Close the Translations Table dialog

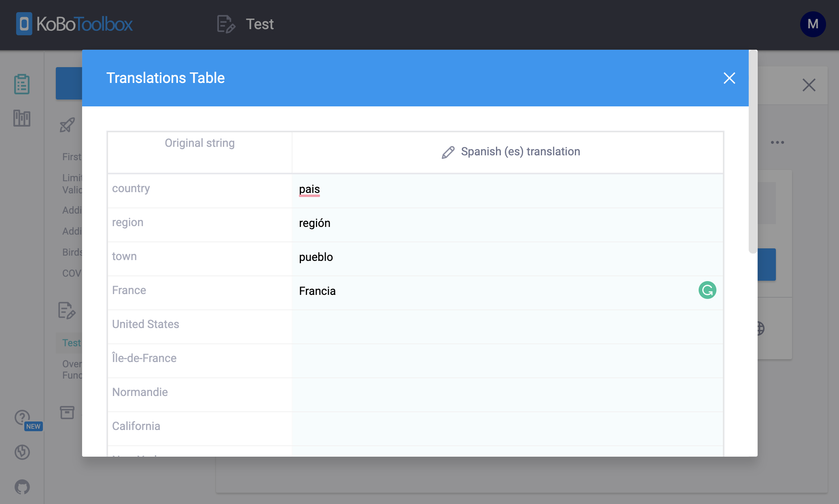[x=729, y=78]
